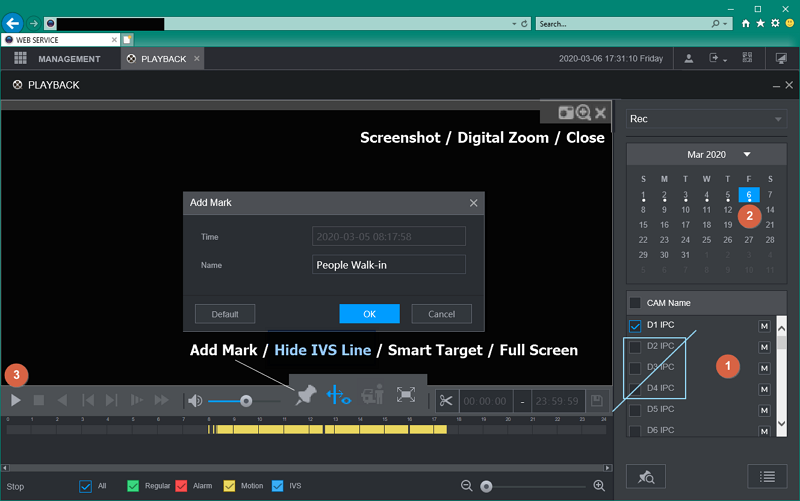Click the scissors clip icon
This screenshot has width=800, height=501.
point(445,401)
